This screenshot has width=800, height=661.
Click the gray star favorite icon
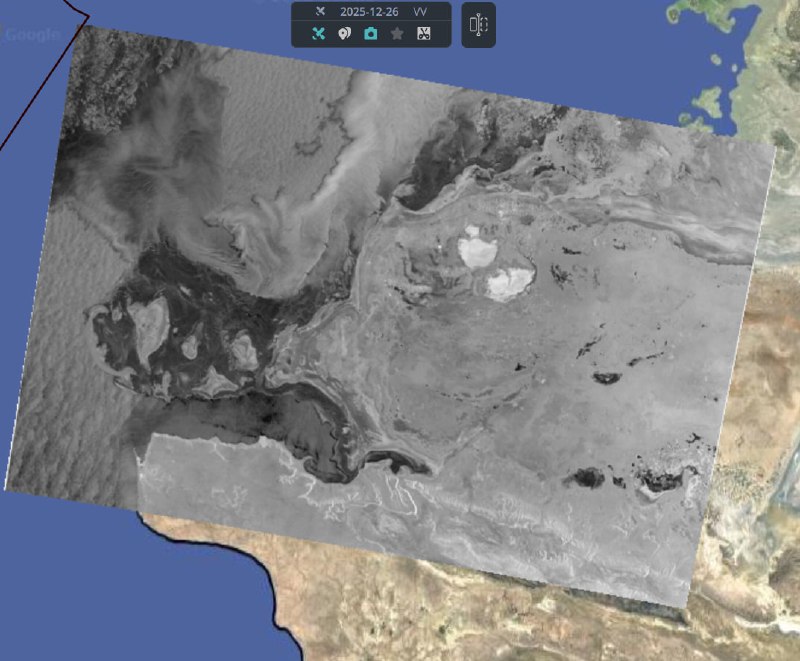[397, 34]
